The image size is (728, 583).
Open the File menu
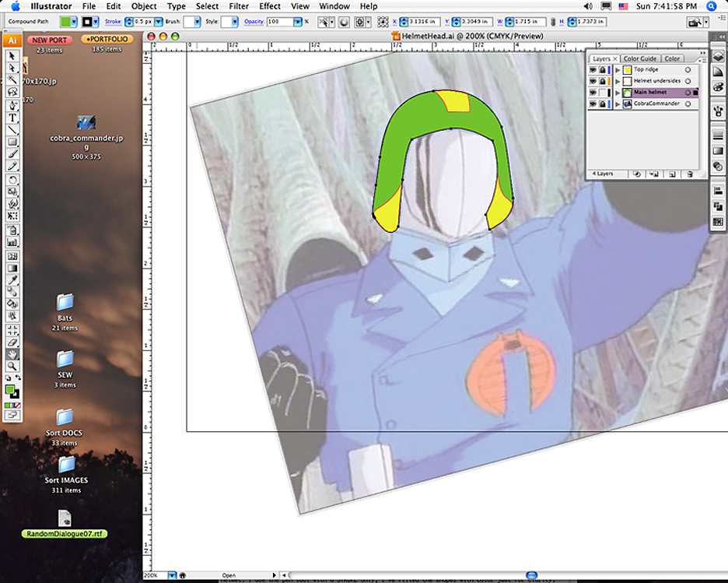coord(89,6)
